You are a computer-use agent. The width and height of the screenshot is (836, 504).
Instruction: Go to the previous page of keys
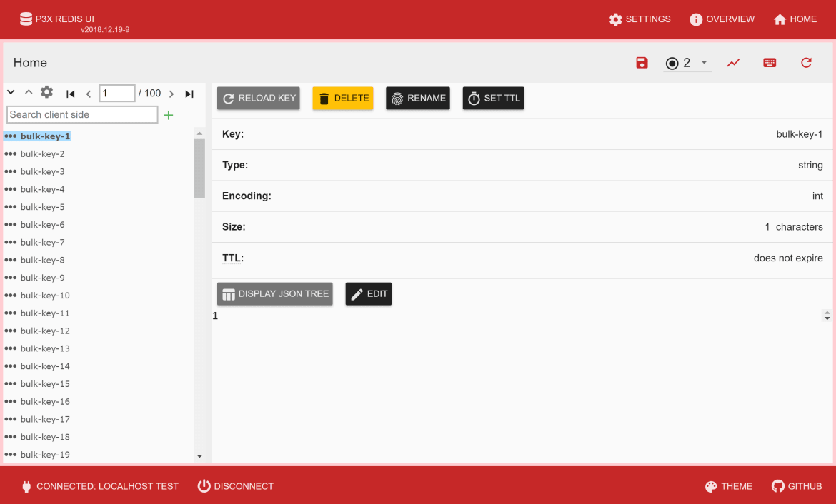(89, 93)
